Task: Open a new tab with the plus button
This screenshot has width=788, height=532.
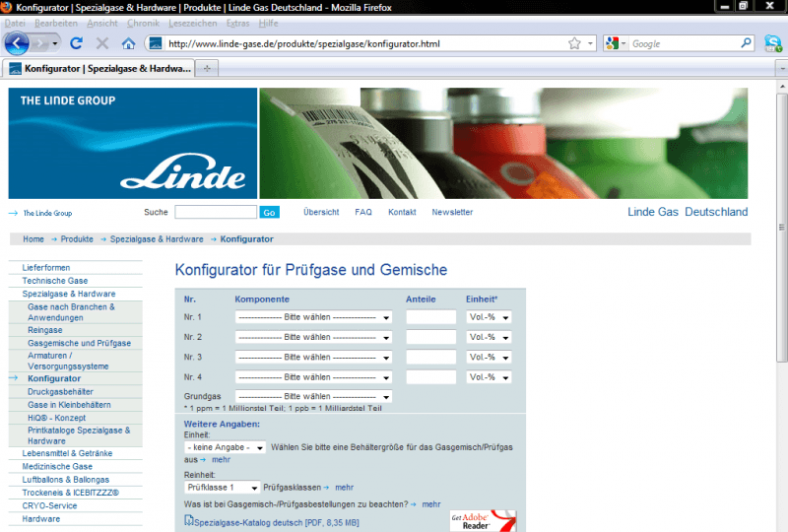Action: click(207, 68)
